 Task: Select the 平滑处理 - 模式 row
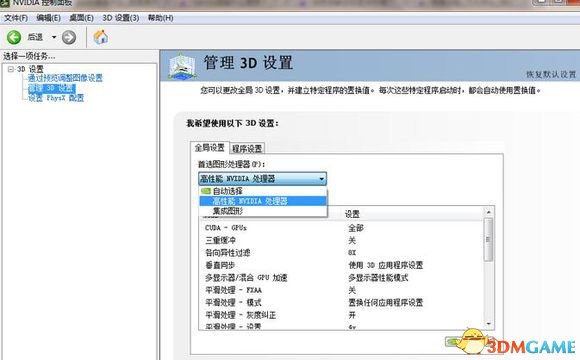[x=341, y=303]
